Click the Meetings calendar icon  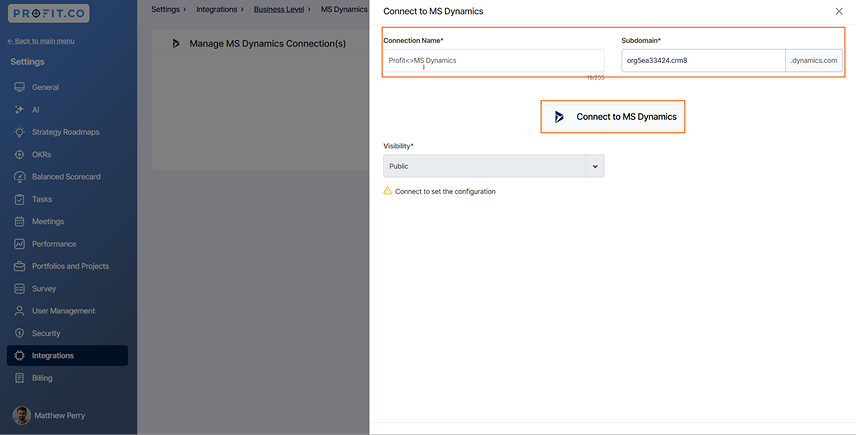[20, 222]
